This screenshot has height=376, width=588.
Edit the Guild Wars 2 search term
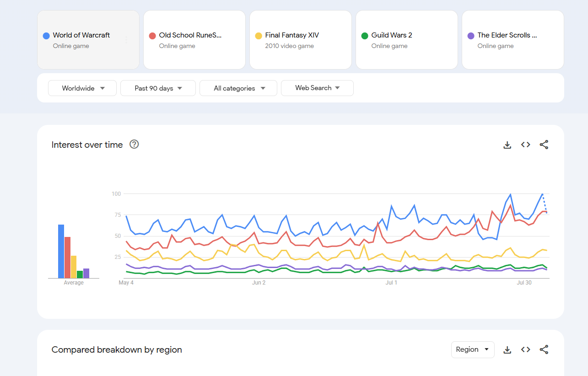[407, 40]
